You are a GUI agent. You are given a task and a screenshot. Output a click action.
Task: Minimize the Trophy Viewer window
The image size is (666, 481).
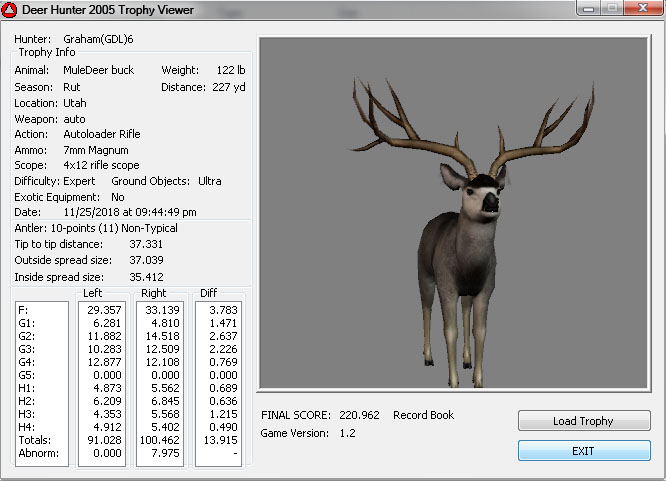[x=589, y=9]
